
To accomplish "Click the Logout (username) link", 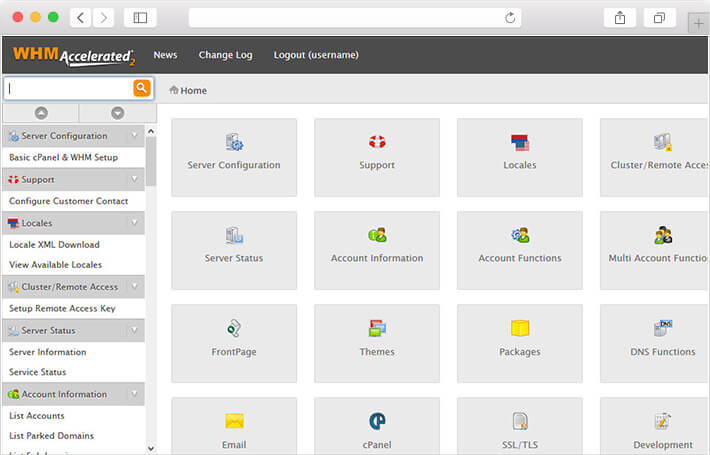I will click(316, 55).
